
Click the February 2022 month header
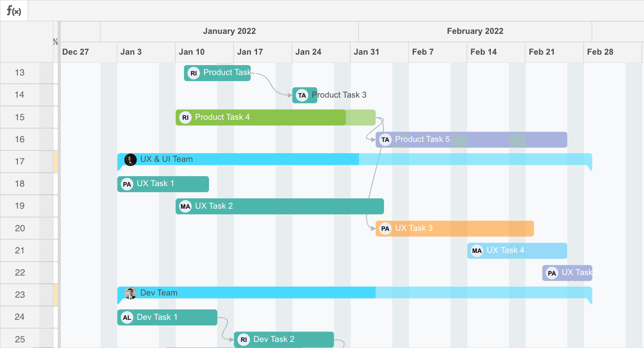pyautogui.click(x=475, y=31)
